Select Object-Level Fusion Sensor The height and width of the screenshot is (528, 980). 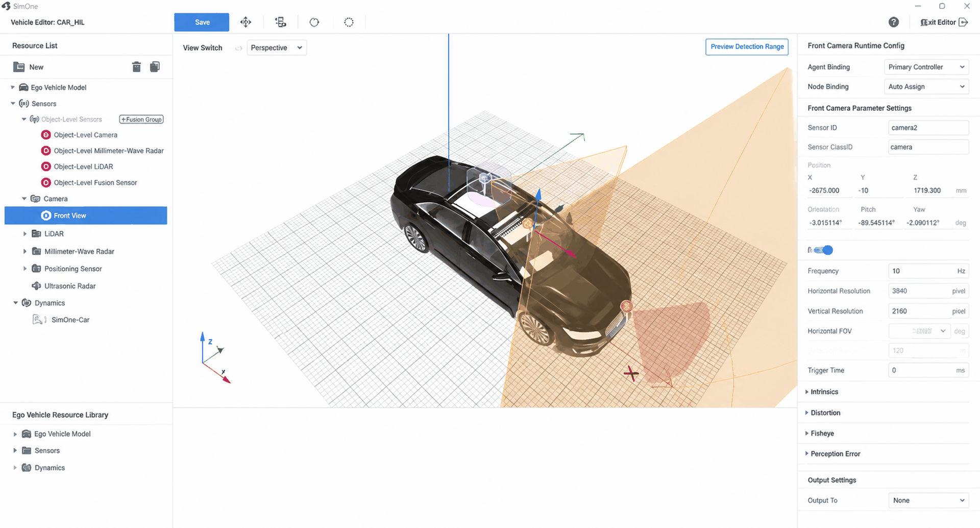(95, 182)
